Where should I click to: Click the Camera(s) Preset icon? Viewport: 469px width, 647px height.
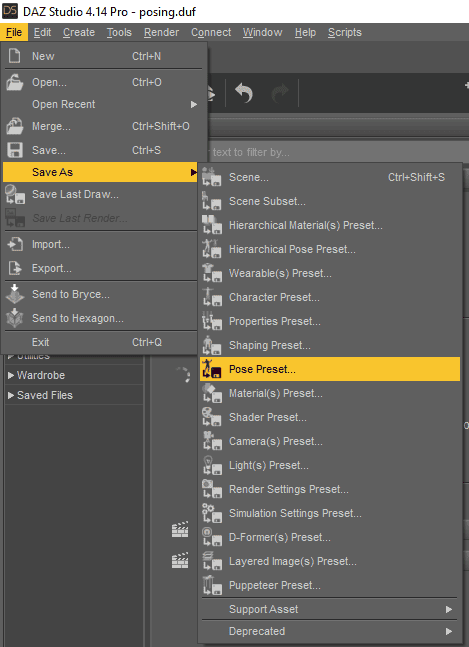(212, 441)
